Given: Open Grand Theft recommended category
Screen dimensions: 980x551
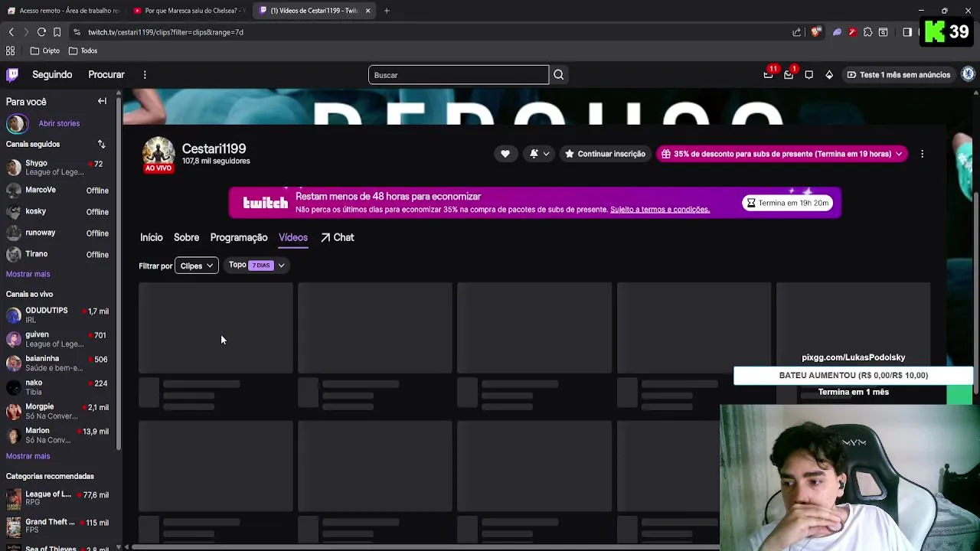Looking at the screenshot, I should coord(58,527).
